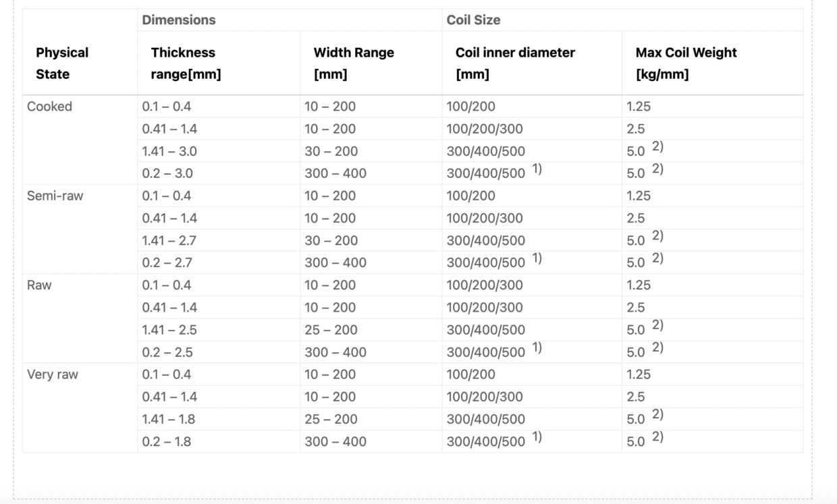This screenshot has width=837, height=504.
Task: Select the Cooked physical state cell
Action: click(x=49, y=107)
